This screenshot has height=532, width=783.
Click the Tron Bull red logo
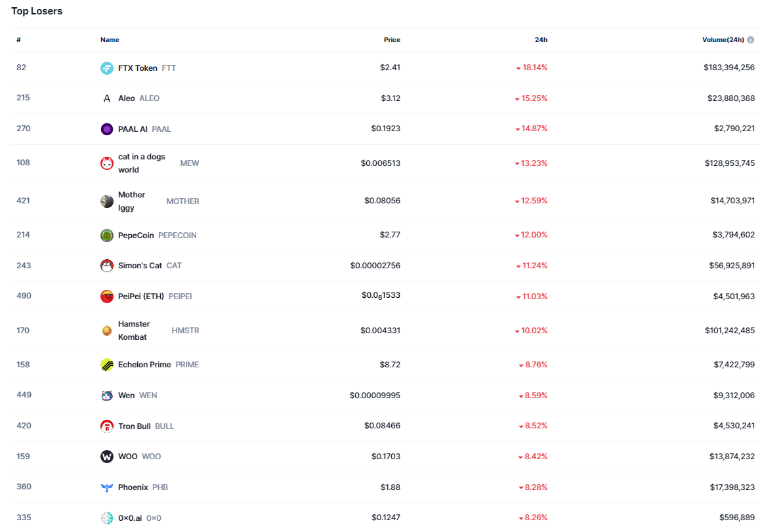coord(106,426)
